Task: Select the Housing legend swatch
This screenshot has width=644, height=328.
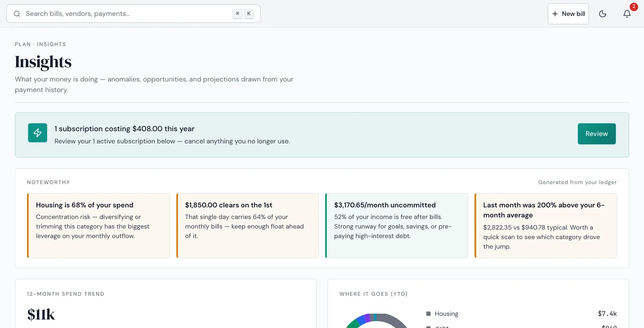Action: click(x=428, y=314)
